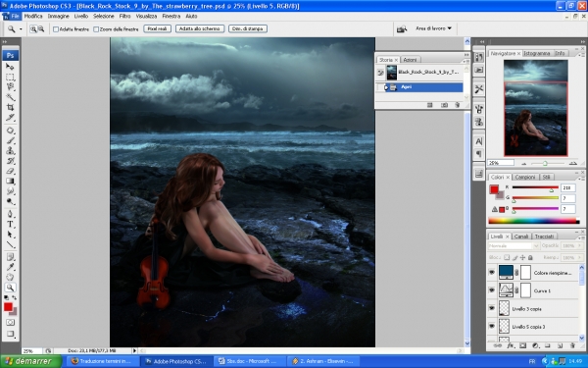Toggle lock all in Livelli panel
The width and height of the screenshot is (588, 368).
pos(530,257)
